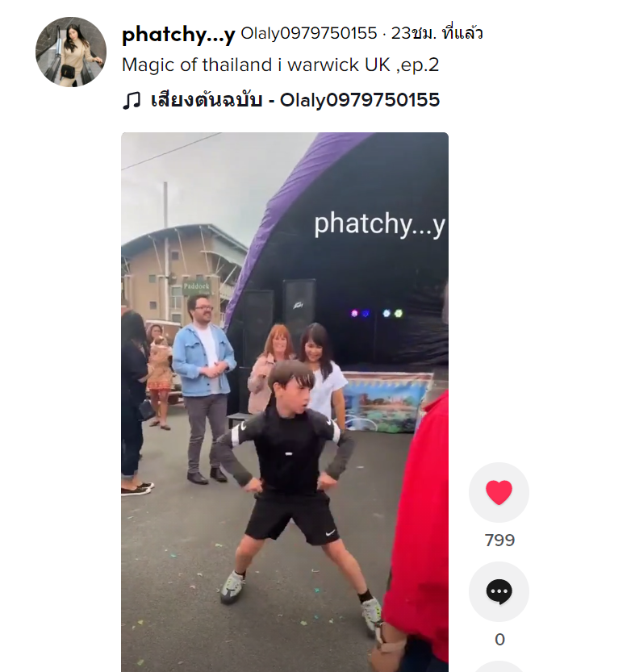Click the video caption Magic of thailand
The height and width of the screenshot is (672, 635).
tap(281, 65)
